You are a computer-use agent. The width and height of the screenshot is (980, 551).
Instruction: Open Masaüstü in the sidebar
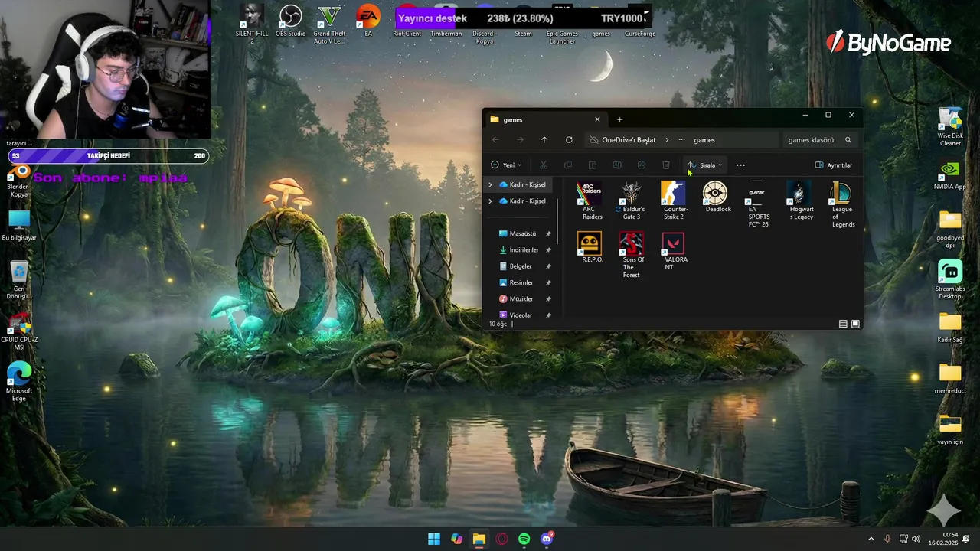[523, 233]
